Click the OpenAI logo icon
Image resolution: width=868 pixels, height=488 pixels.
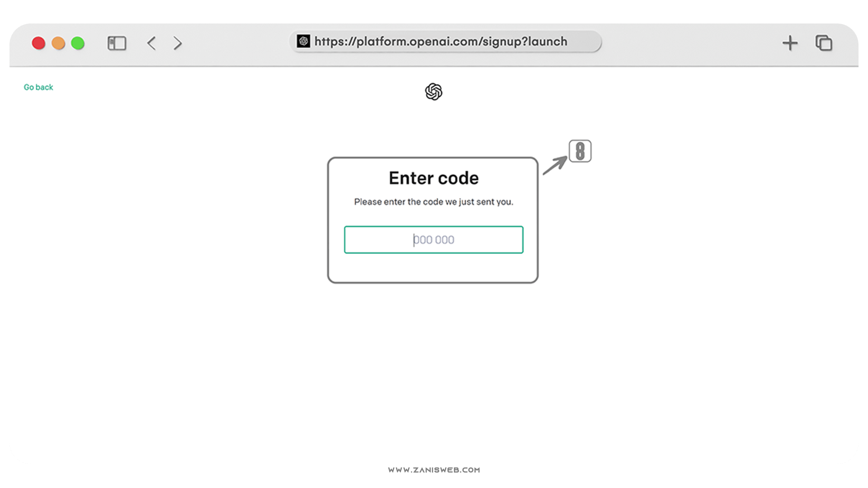(x=434, y=92)
